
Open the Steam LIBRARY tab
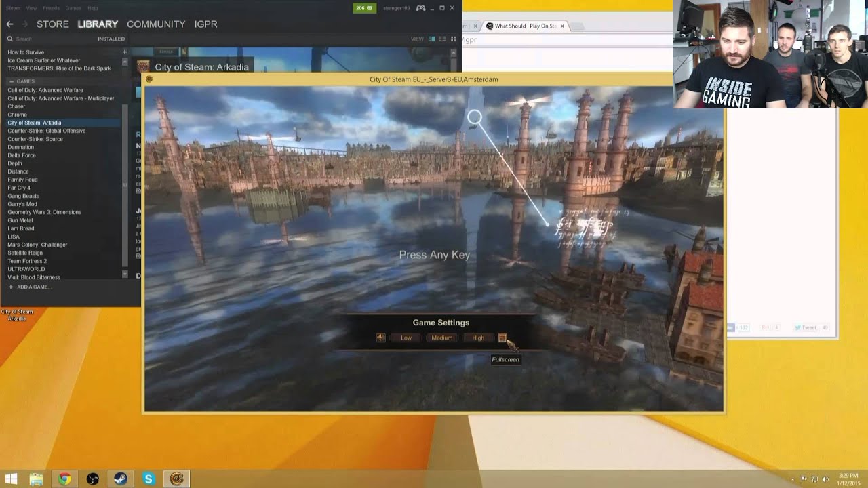point(98,24)
